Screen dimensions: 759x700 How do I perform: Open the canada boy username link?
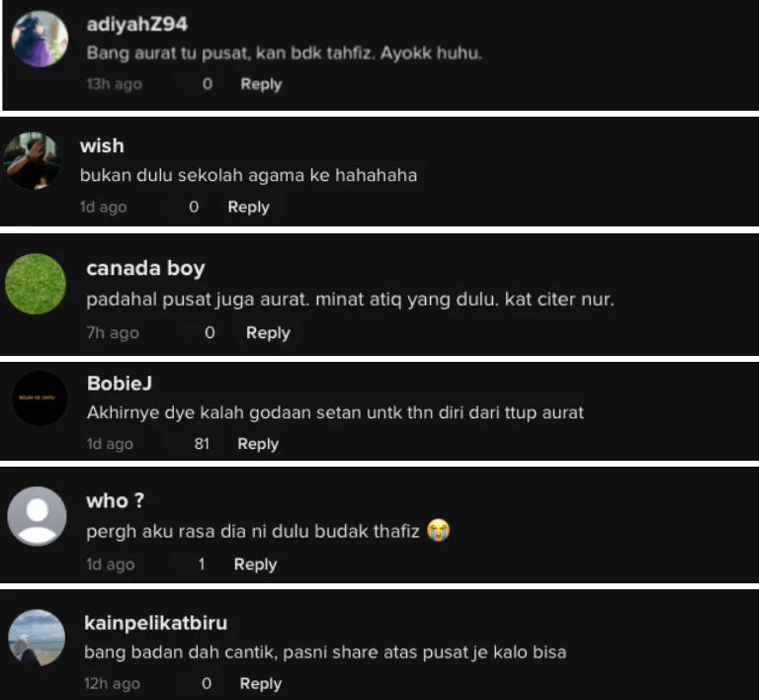[145, 268]
